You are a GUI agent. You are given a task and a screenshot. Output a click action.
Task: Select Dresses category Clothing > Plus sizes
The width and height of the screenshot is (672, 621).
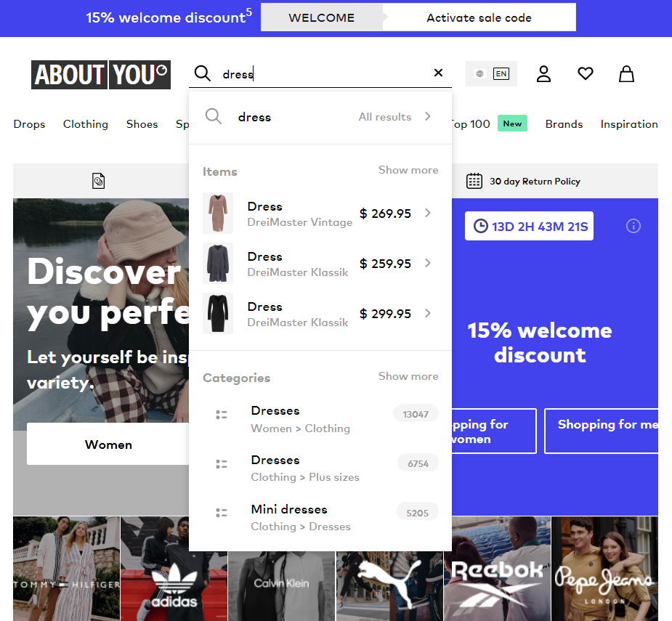(320, 468)
